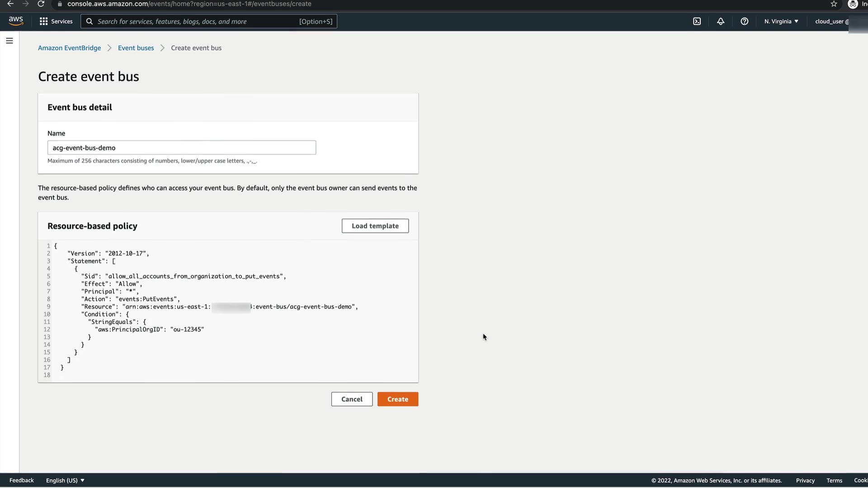Navigate to the Event buses breadcrumb
This screenshot has height=488, width=868.
pyautogui.click(x=136, y=48)
